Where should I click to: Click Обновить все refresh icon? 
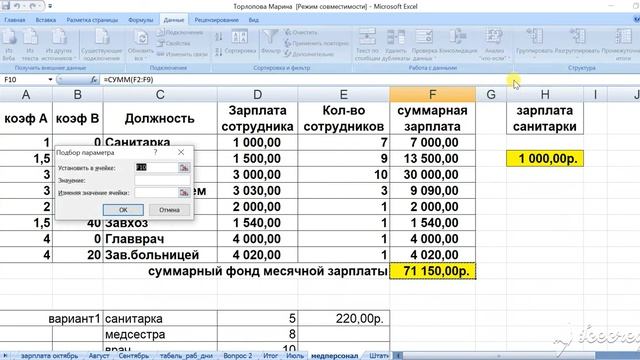point(141,44)
